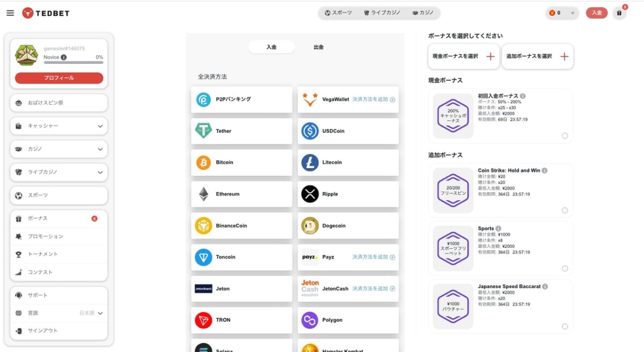Pick the Ripple icon
This screenshot has width=644, height=352.
[x=310, y=194]
